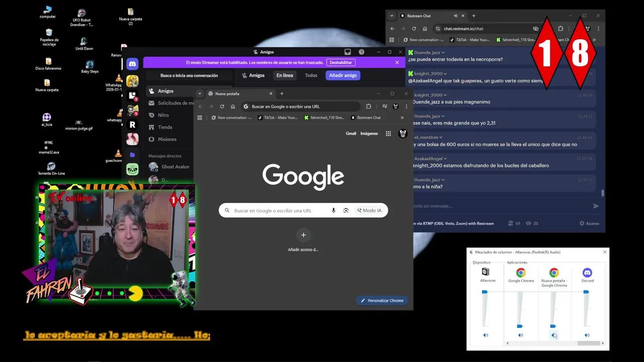644x362 pixels.
Task: Mute Discord in the volume mixer
Action: pyautogui.click(x=587, y=335)
